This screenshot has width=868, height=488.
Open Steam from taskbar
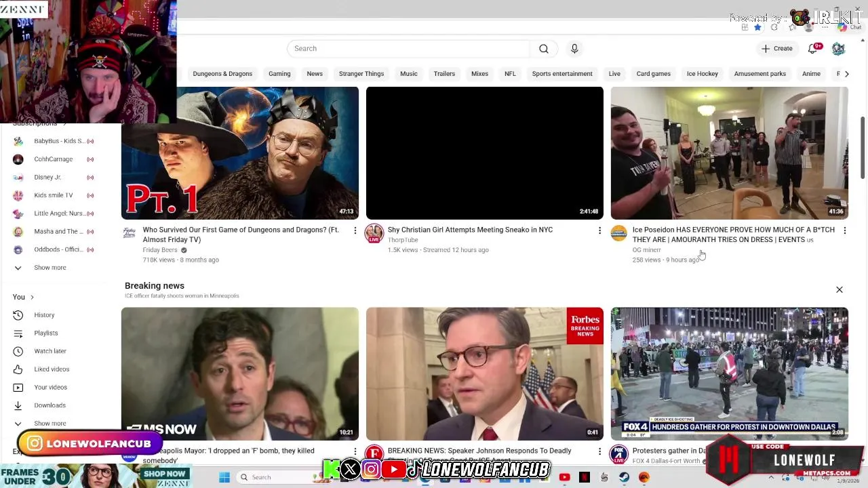tap(624, 477)
